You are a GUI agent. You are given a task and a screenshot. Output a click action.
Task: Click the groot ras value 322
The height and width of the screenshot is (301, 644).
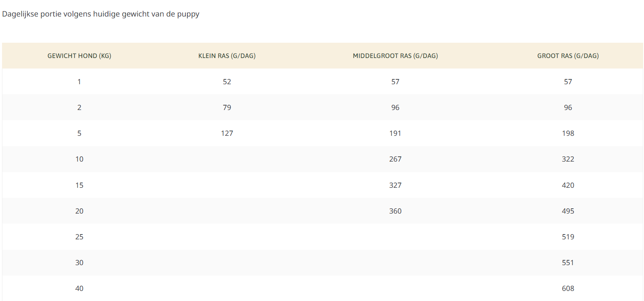coord(568,159)
